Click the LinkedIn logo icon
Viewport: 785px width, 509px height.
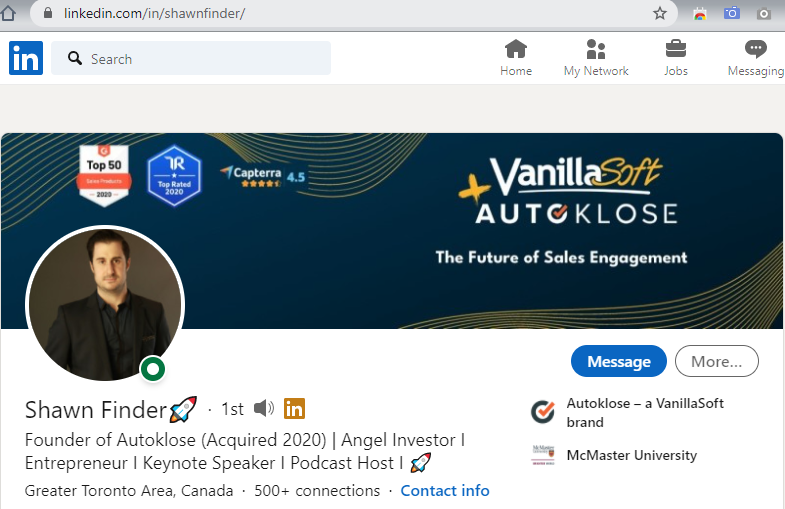(26, 58)
